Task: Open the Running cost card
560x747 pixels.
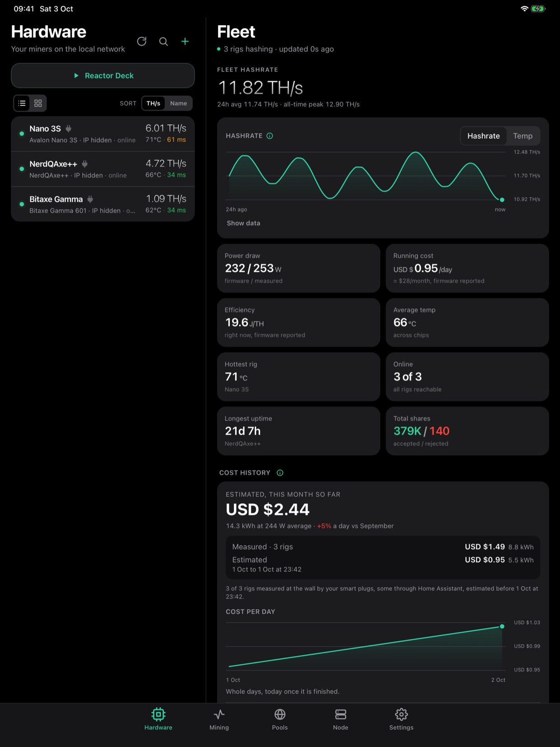Action: 467,268
